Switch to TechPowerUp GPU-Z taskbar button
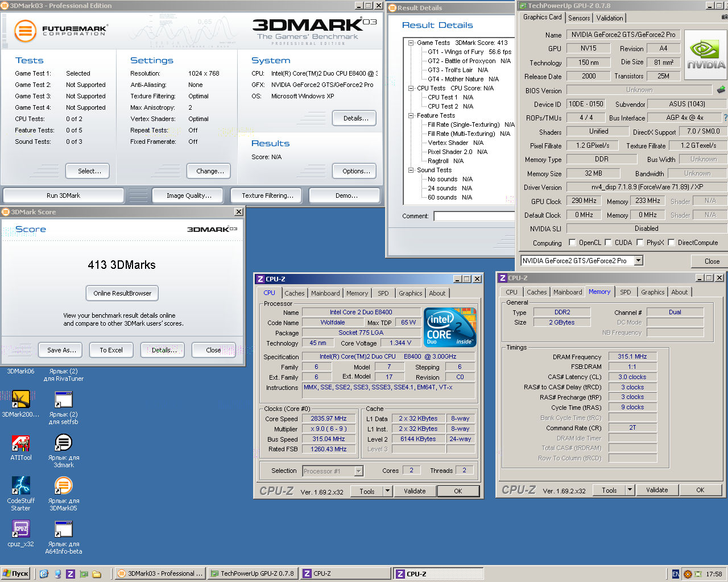The height and width of the screenshot is (582, 728). click(x=253, y=574)
